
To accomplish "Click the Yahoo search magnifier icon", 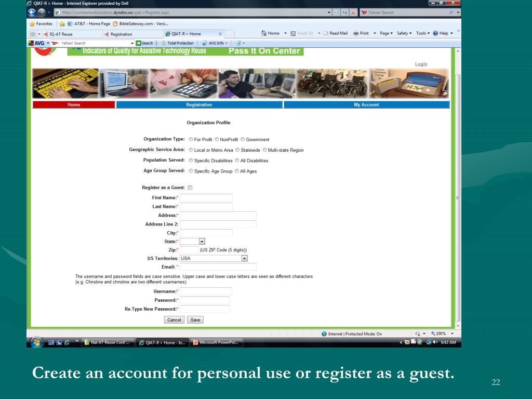I will point(451,12).
